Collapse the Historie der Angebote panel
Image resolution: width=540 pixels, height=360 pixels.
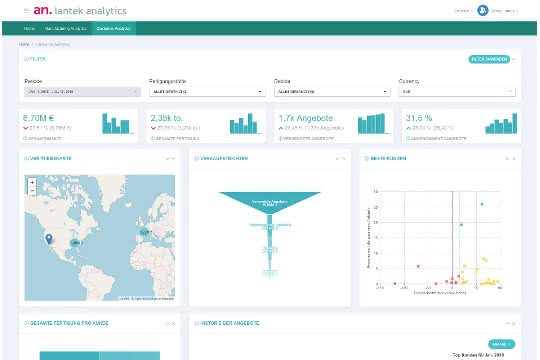(507, 323)
